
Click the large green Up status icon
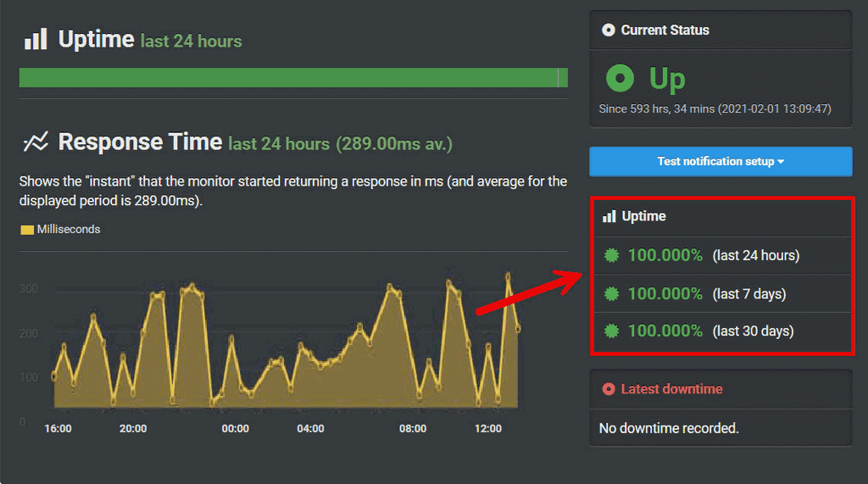(620, 78)
